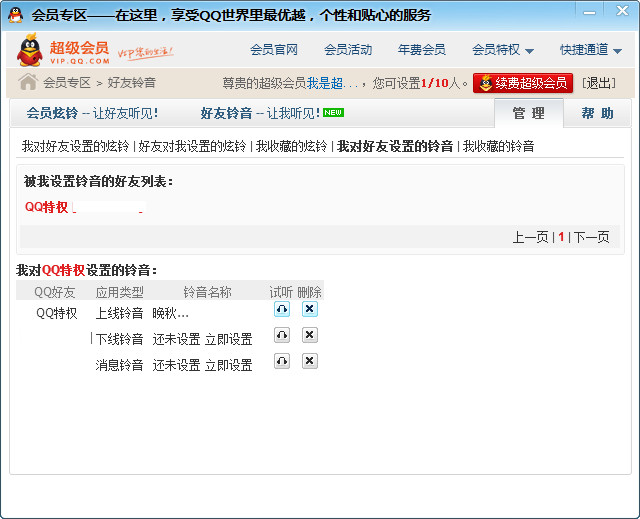Switch to 好友铃音 tab
This screenshot has height=519, width=640.
(260, 113)
